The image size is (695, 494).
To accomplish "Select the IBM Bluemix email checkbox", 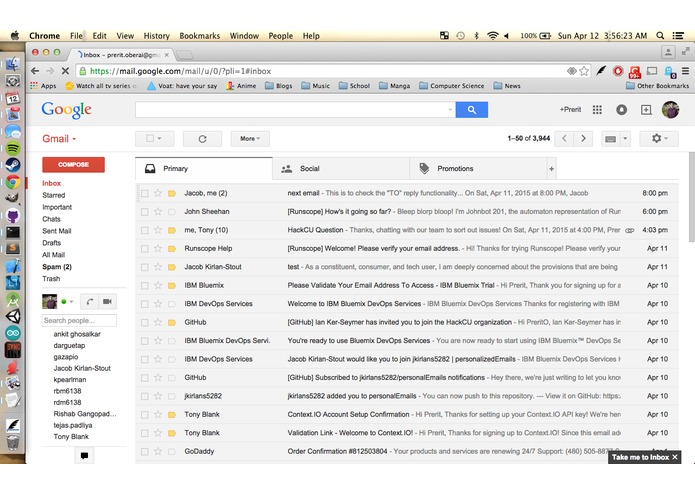I will coord(144,286).
